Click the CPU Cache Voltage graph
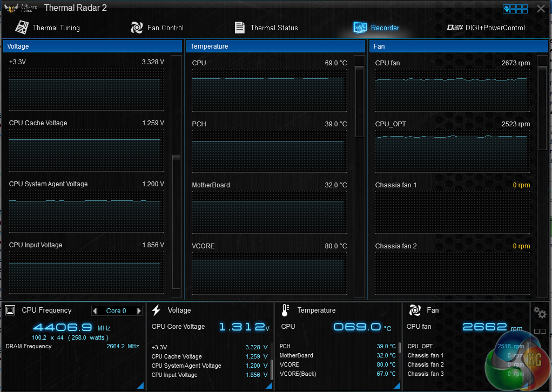This screenshot has width=552, height=392. click(x=86, y=150)
